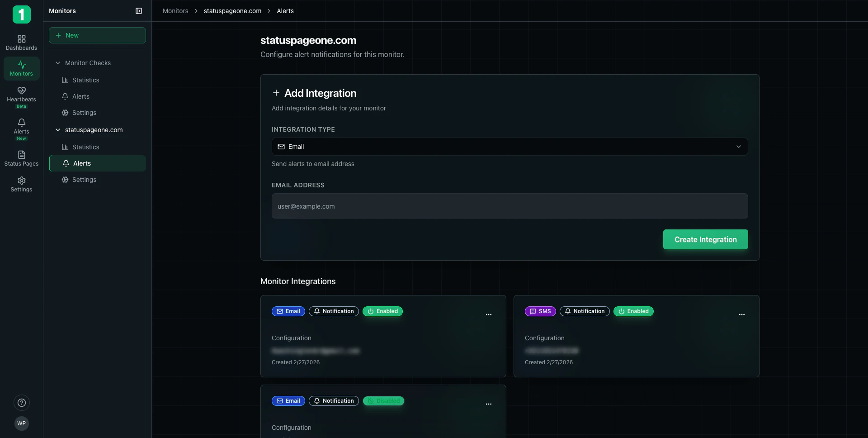The height and width of the screenshot is (438, 868).
Task: Toggle Enabled status on SMS card
Action: [x=633, y=311]
